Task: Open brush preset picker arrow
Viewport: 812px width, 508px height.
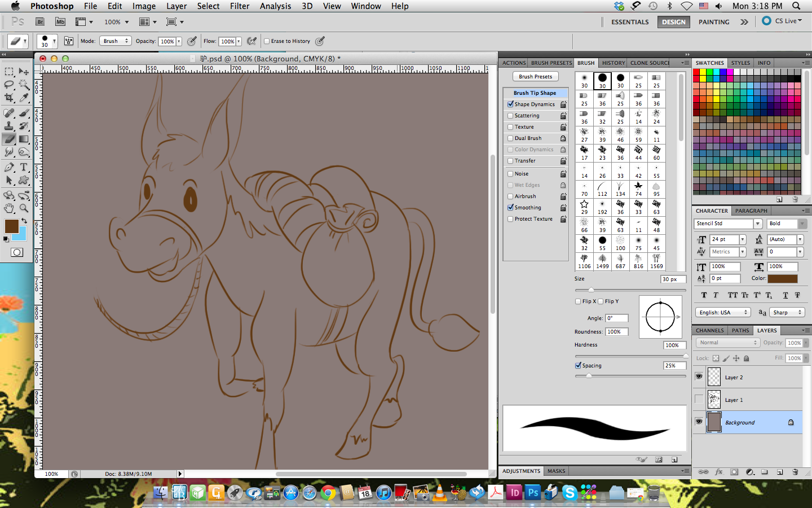Action: 54,41
